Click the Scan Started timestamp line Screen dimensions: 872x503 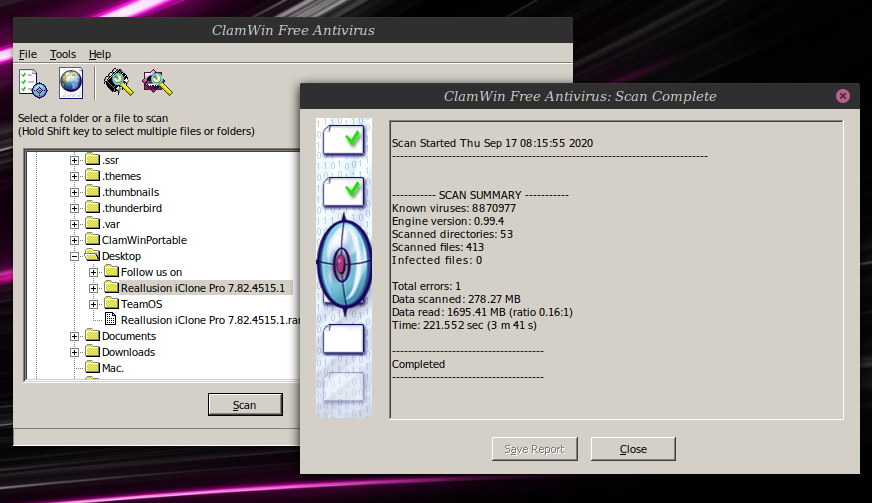point(492,144)
